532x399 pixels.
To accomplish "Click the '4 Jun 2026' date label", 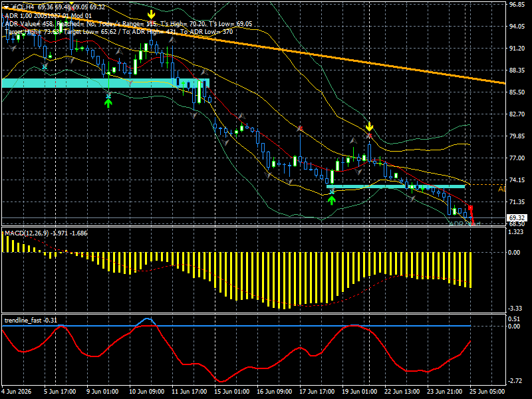I will [x=17, y=392].
